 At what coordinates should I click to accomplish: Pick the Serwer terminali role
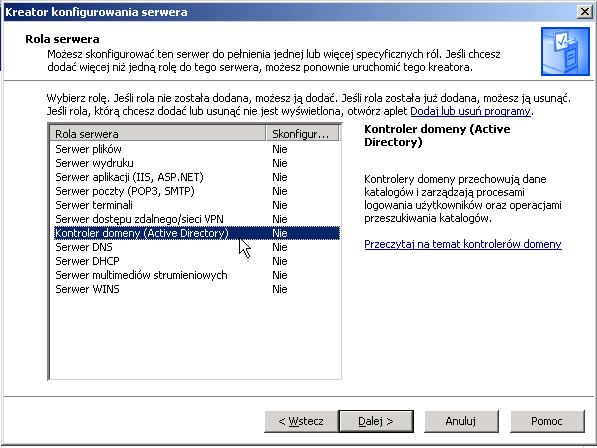click(195, 205)
